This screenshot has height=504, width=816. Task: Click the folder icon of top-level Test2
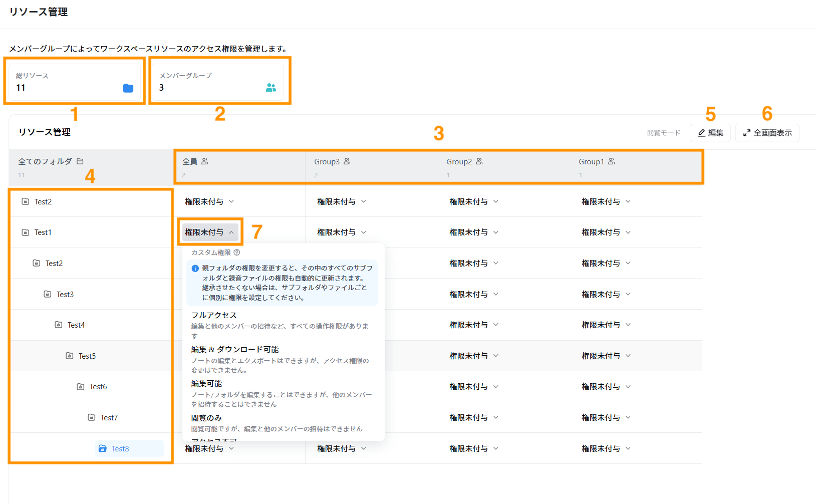(26, 201)
